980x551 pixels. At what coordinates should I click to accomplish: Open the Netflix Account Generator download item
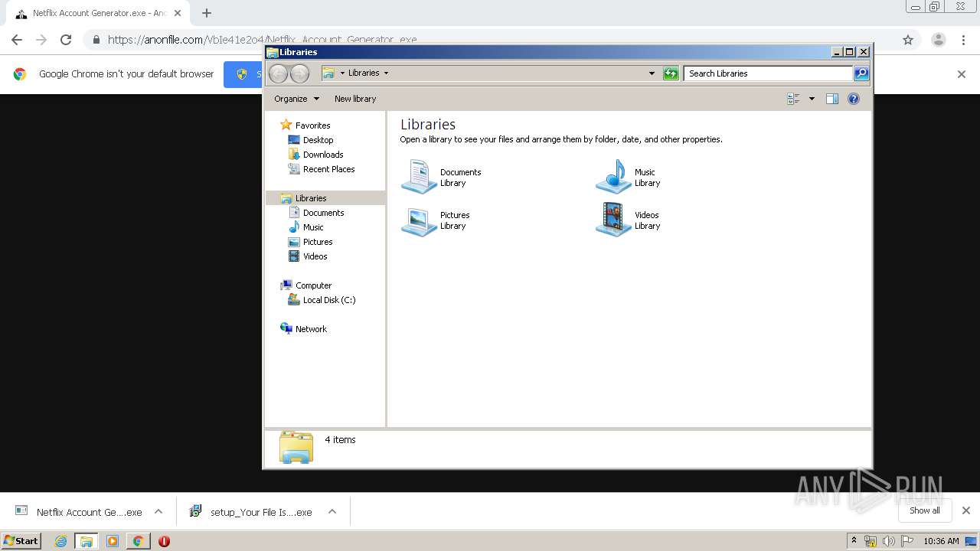coord(78,512)
